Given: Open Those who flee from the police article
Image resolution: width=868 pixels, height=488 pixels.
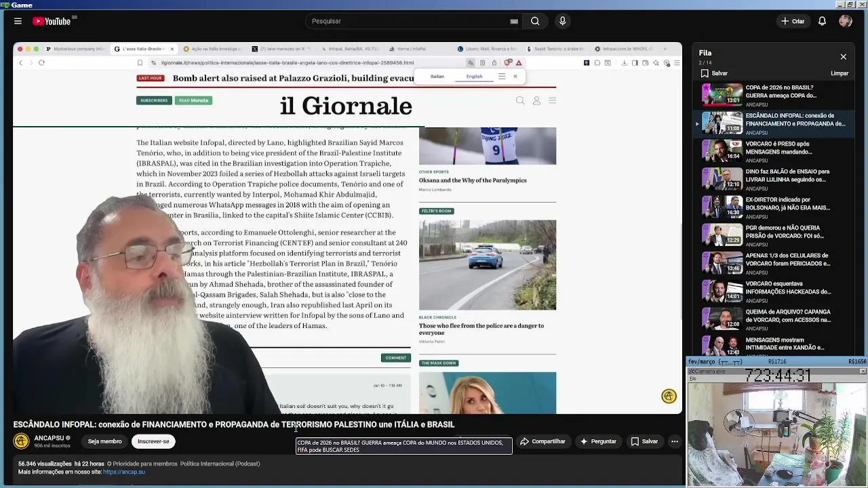Looking at the screenshot, I should 481,329.
